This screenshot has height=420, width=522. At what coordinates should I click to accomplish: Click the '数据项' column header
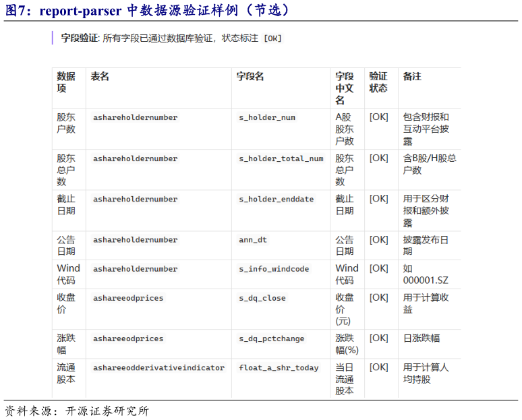click(x=66, y=82)
